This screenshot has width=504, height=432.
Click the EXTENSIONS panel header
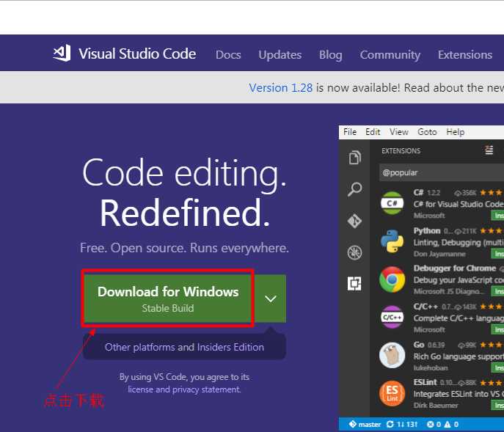[401, 151]
